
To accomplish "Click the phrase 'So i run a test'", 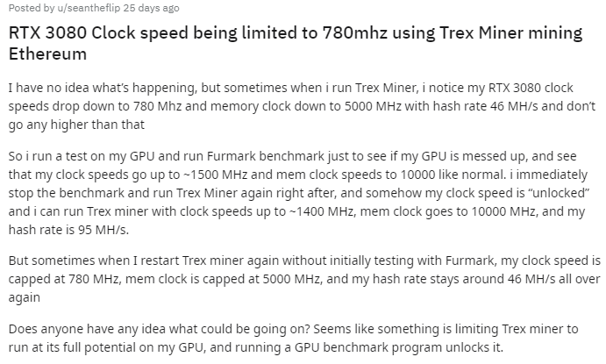I will point(52,156).
